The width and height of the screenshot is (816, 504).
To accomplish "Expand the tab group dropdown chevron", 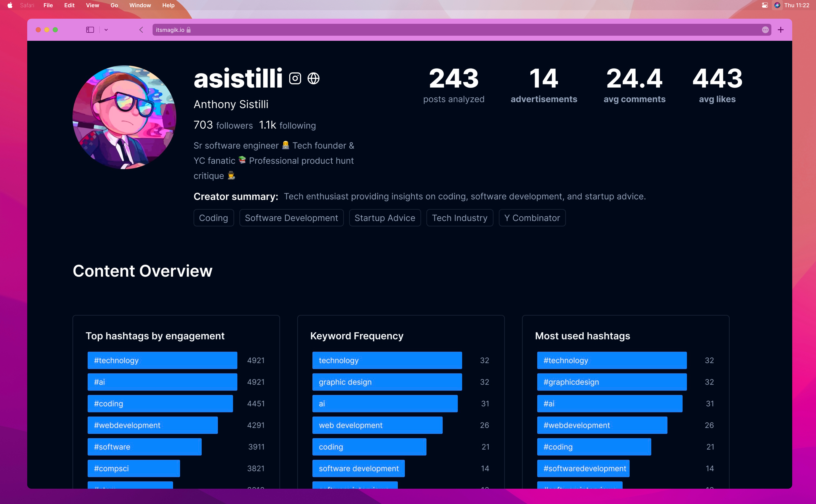I will click(x=106, y=30).
